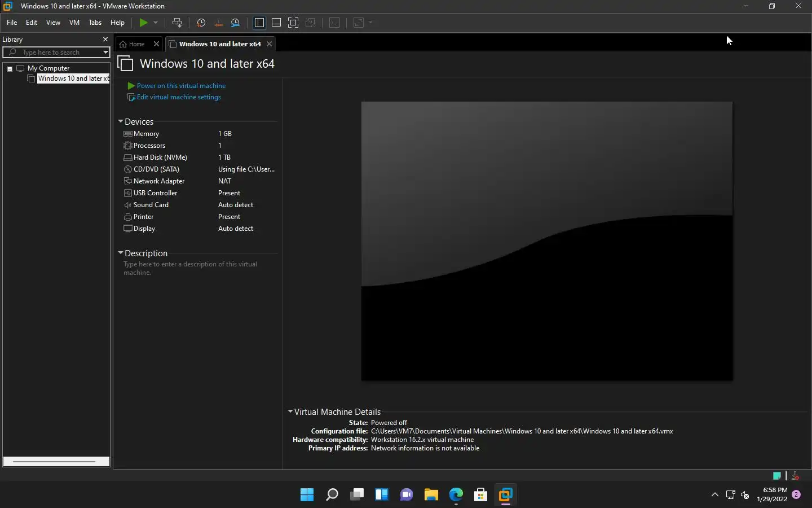Click Send Ctrl+Alt+Del toolbar icon
This screenshot has height=508, width=812.
coord(177,23)
